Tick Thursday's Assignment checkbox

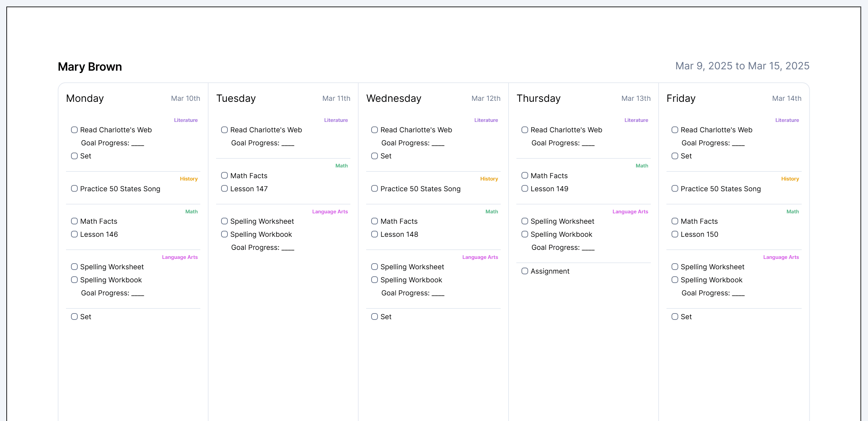(525, 271)
